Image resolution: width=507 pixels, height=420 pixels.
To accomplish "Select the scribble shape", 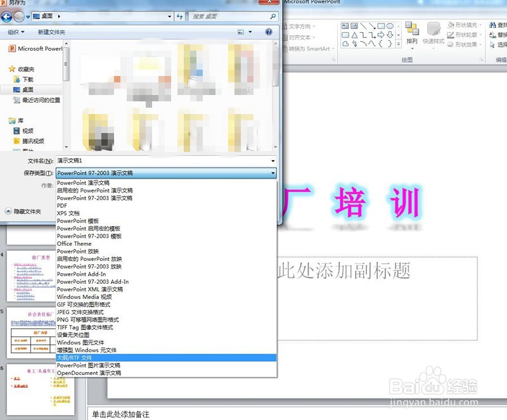I will (x=355, y=44).
